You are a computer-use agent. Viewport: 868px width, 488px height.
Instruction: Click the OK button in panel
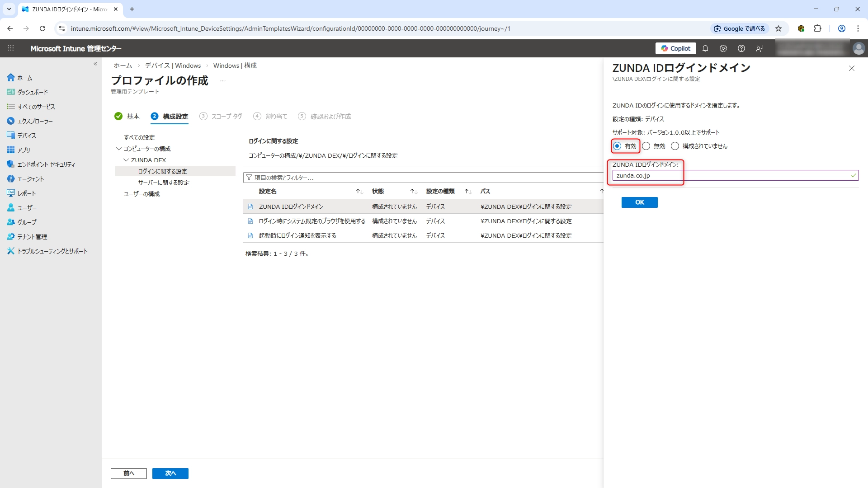coord(639,202)
